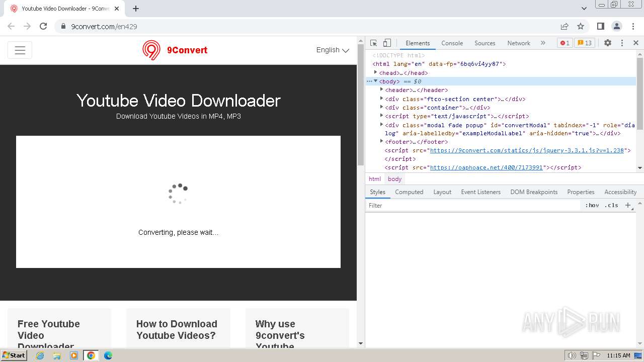Open the oaphoace.net script link
644x362 pixels.
(487, 167)
